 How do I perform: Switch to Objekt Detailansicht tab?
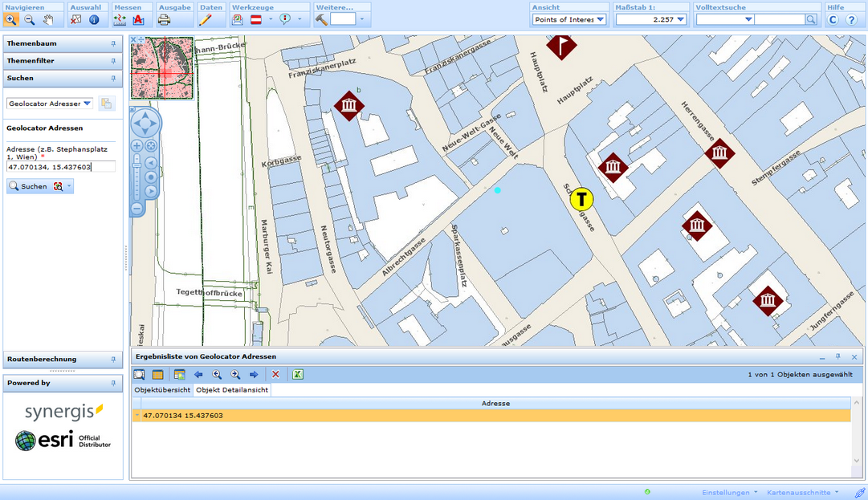click(x=232, y=390)
